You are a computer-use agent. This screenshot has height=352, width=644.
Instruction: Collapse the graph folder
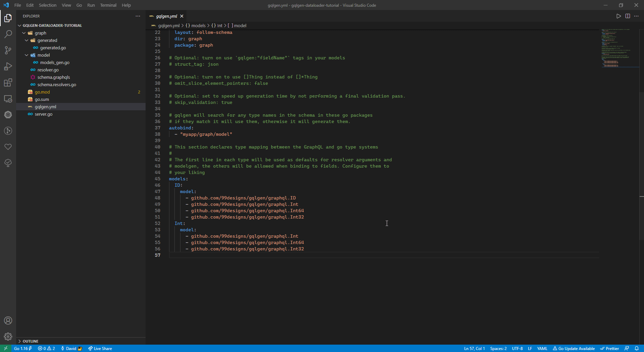coord(40,33)
